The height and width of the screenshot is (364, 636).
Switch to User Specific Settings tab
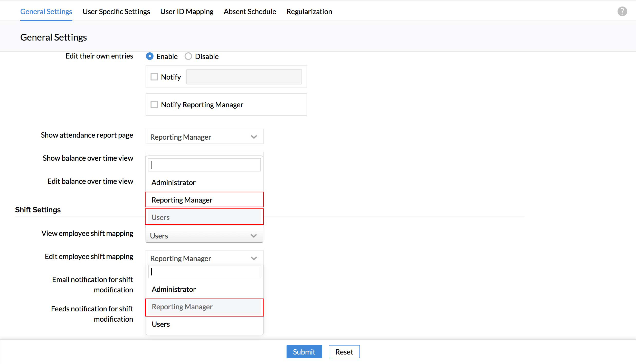tap(116, 12)
